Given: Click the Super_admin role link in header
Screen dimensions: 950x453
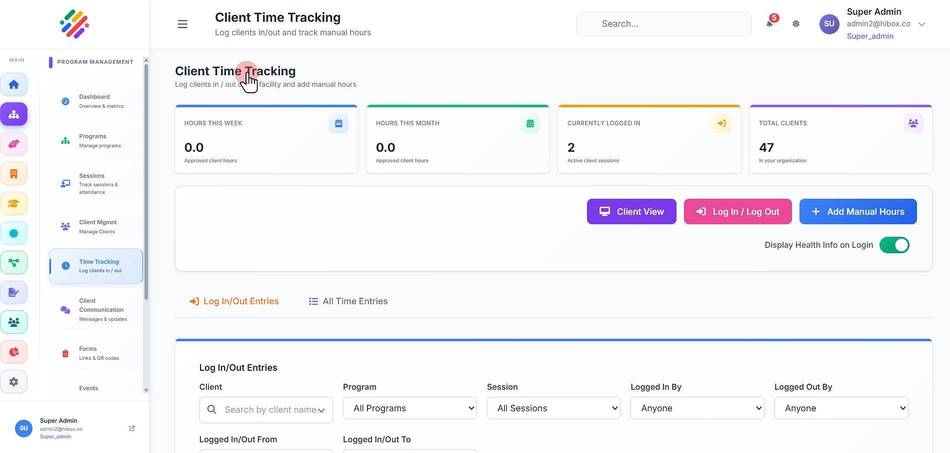Looking at the screenshot, I should 870,36.
